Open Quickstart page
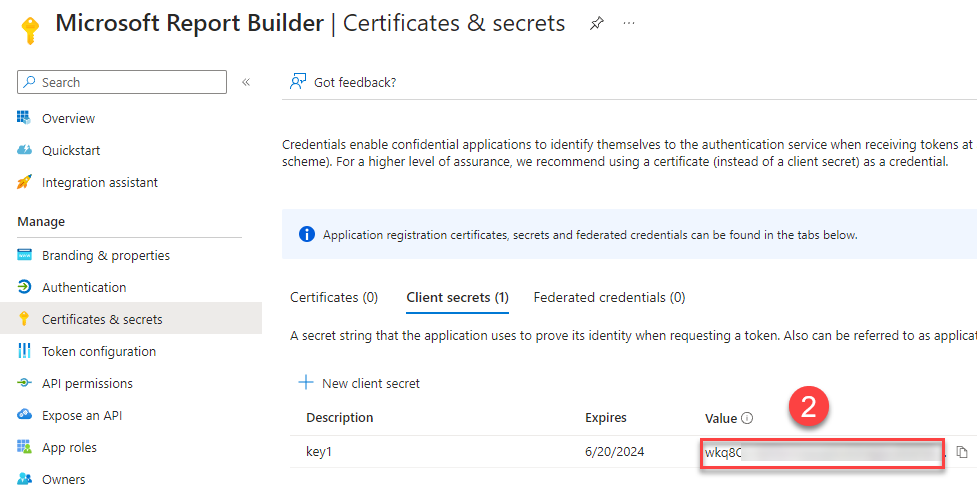 pos(71,150)
